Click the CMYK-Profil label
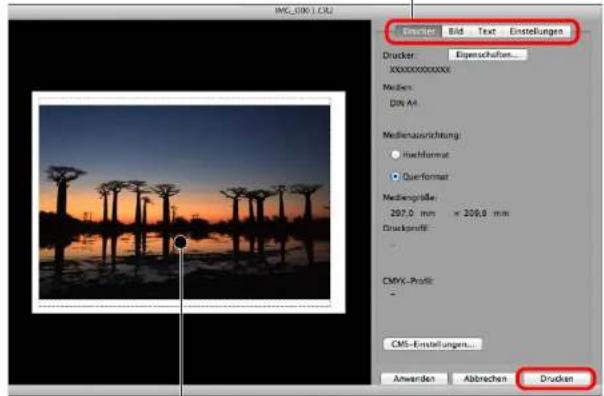 (408, 281)
